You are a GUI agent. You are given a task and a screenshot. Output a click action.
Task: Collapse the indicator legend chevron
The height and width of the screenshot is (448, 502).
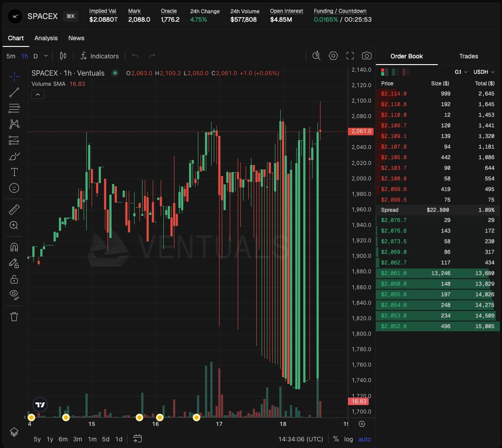(x=38, y=95)
